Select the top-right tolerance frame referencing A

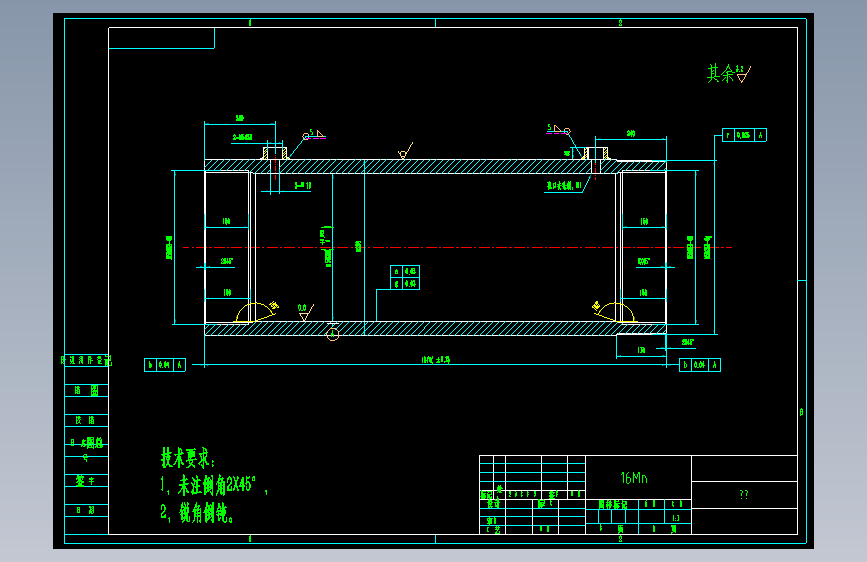(744, 135)
